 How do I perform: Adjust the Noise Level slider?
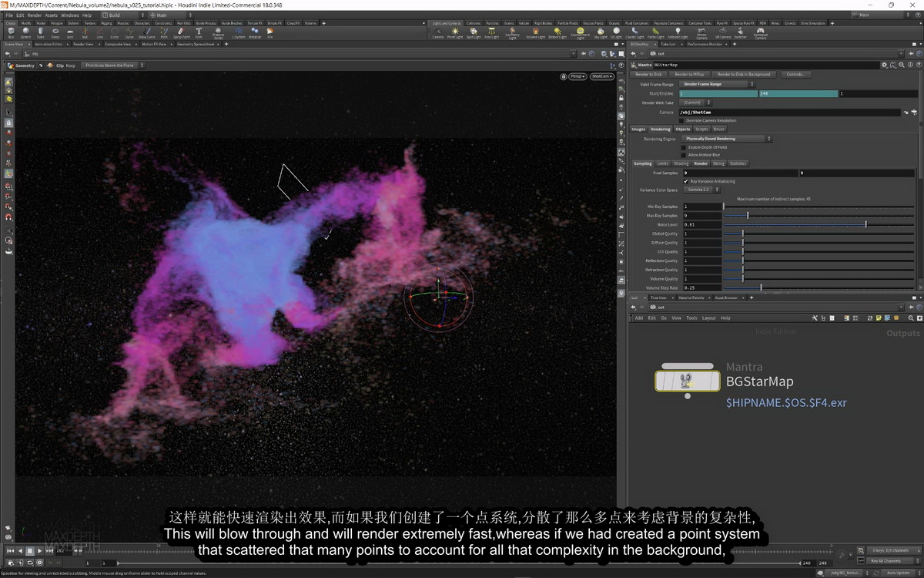point(865,224)
